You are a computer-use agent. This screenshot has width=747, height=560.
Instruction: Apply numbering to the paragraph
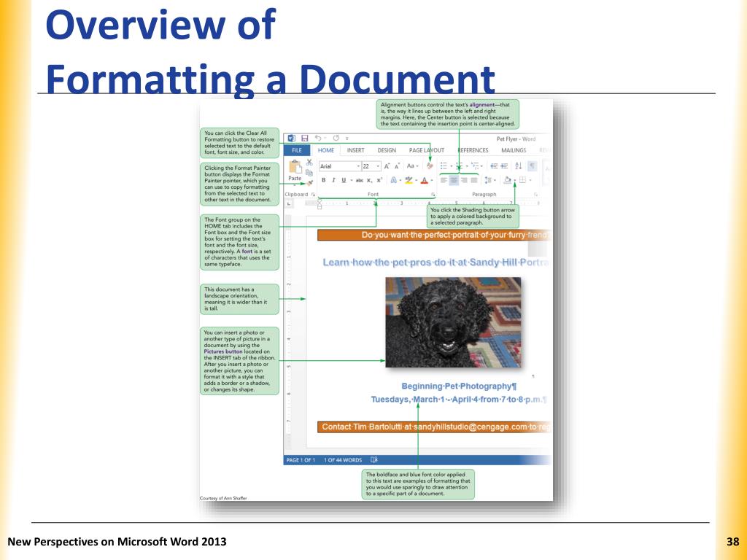coord(460,166)
